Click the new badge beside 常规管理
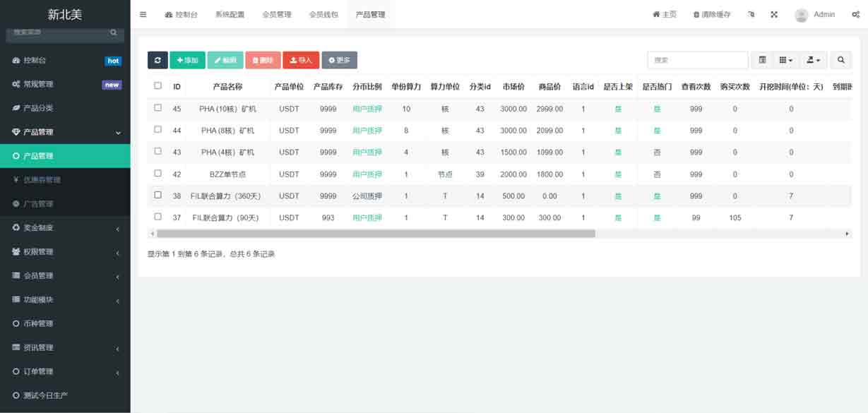 (112, 85)
